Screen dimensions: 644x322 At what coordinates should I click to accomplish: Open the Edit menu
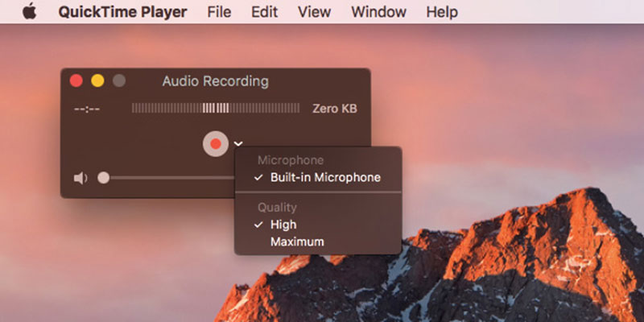point(264,12)
